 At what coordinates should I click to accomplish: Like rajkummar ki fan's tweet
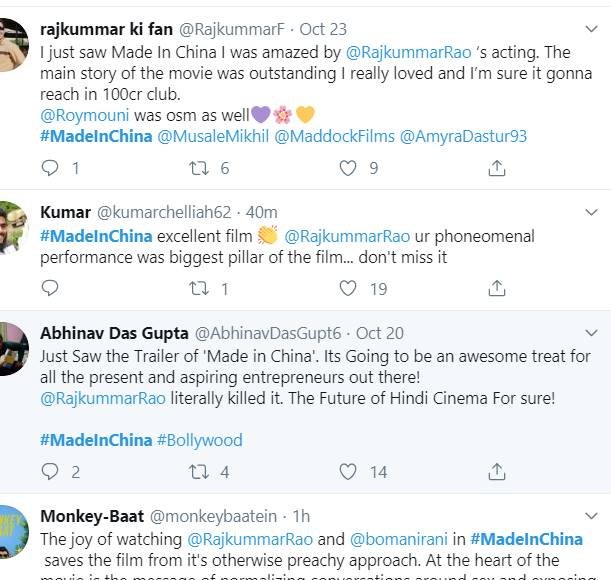[x=347, y=169]
